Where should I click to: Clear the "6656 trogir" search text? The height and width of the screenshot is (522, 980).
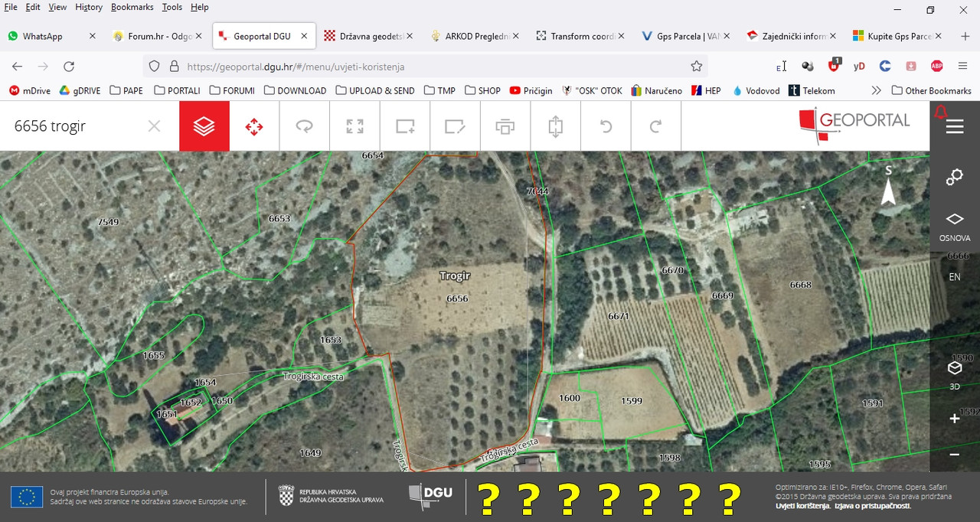pos(154,126)
